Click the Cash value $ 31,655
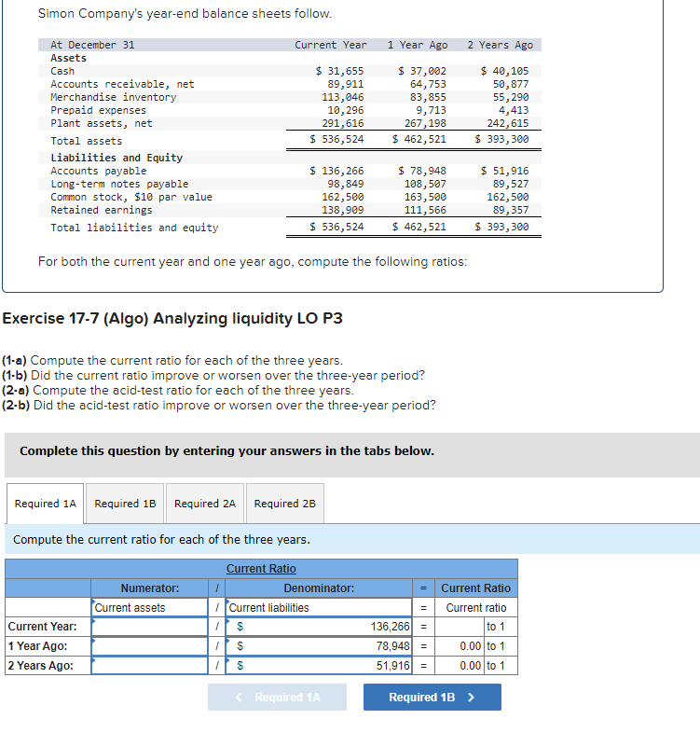 [339, 71]
